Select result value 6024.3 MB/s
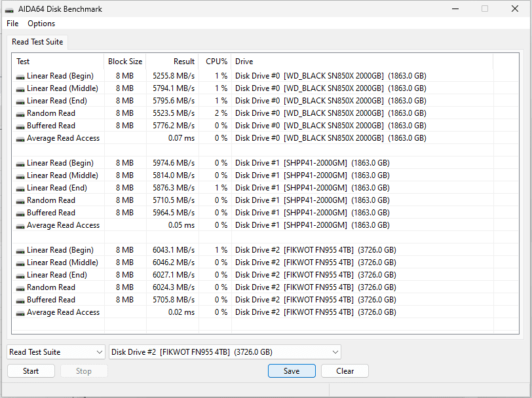Screen dimensions: 532x398 (x=174, y=287)
